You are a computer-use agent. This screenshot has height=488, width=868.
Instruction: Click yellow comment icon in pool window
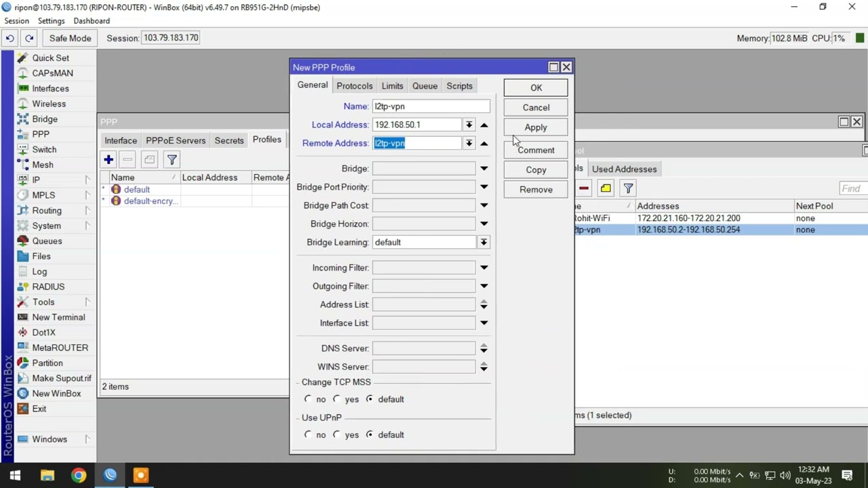pos(606,188)
